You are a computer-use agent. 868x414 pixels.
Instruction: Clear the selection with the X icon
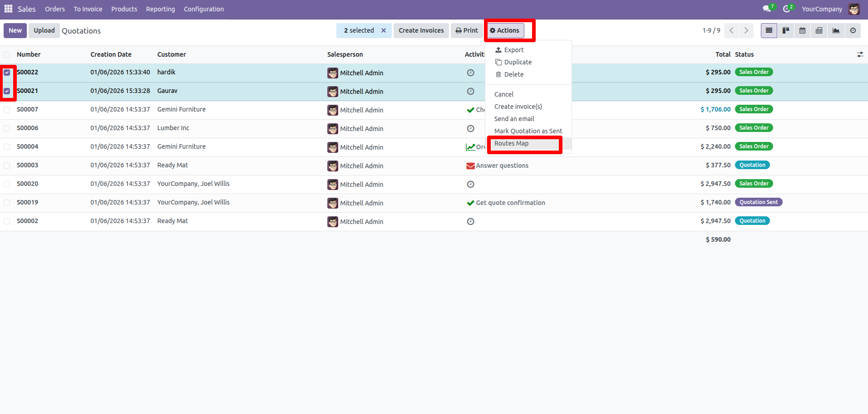[384, 30]
